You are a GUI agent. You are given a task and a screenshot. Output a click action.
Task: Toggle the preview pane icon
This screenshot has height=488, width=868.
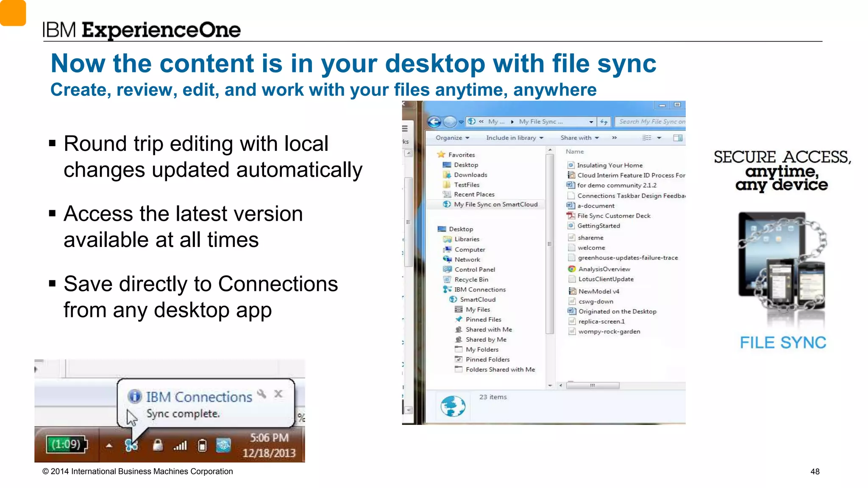coord(678,138)
